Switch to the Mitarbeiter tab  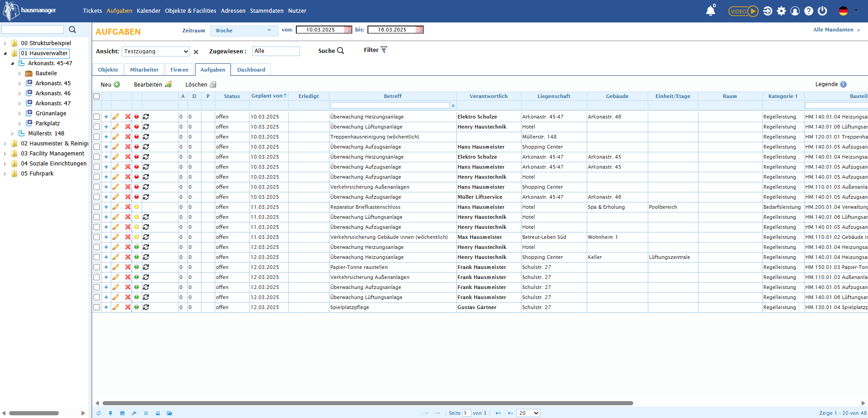coord(145,70)
